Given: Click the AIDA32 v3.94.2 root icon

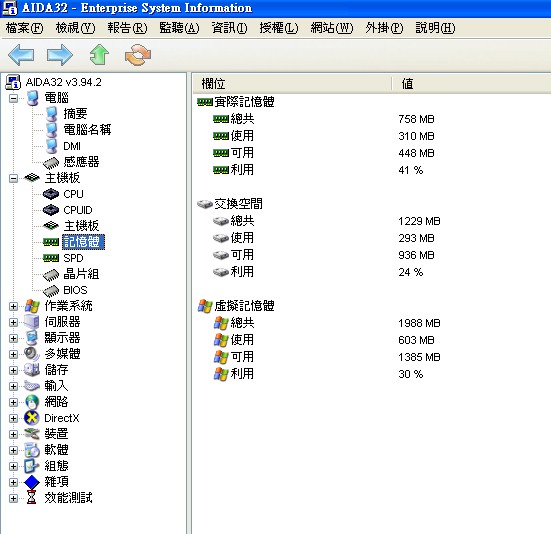Looking at the screenshot, I should (13, 82).
